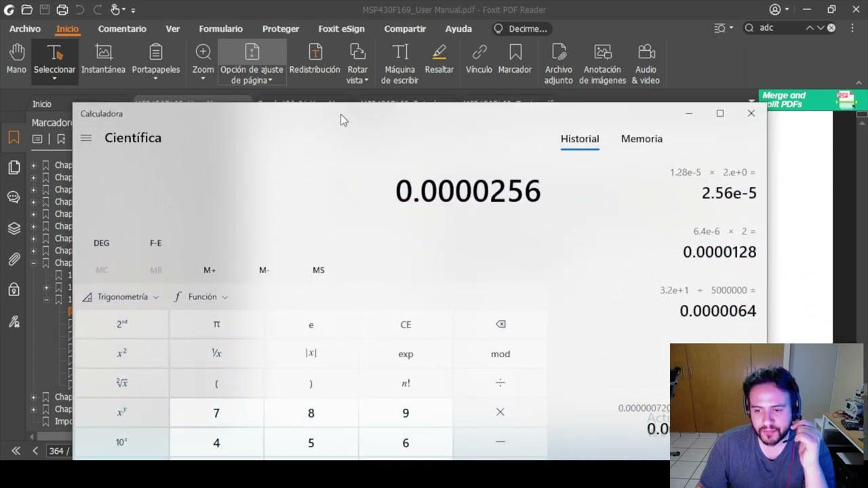Image resolution: width=868 pixels, height=488 pixels.
Task: Switch to the Memoria tab in Calculator
Action: click(x=642, y=138)
